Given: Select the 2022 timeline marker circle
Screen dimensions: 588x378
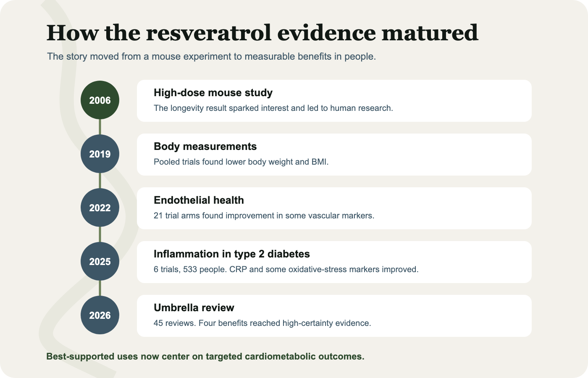Looking at the screenshot, I should tap(100, 207).
